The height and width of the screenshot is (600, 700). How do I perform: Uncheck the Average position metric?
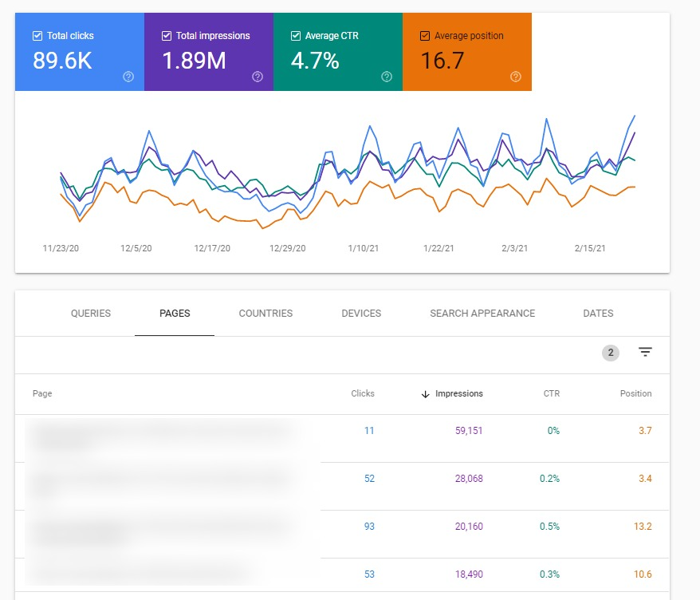[x=425, y=35]
